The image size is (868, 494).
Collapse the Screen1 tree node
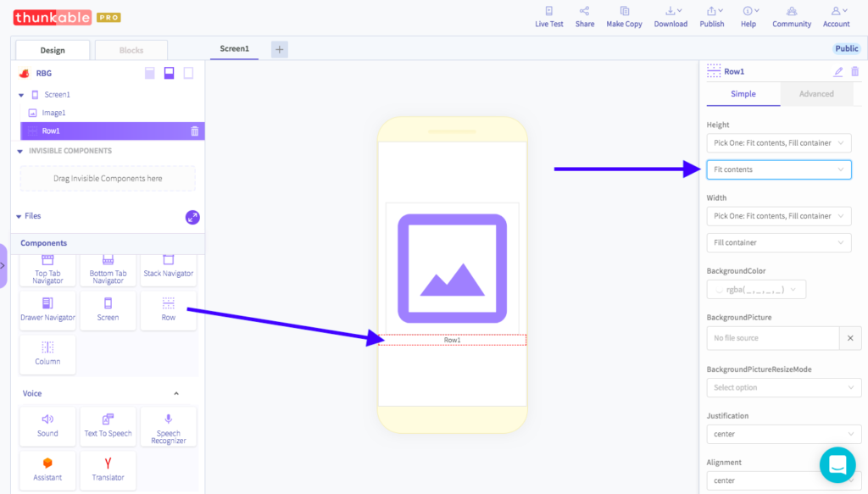point(21,95)
